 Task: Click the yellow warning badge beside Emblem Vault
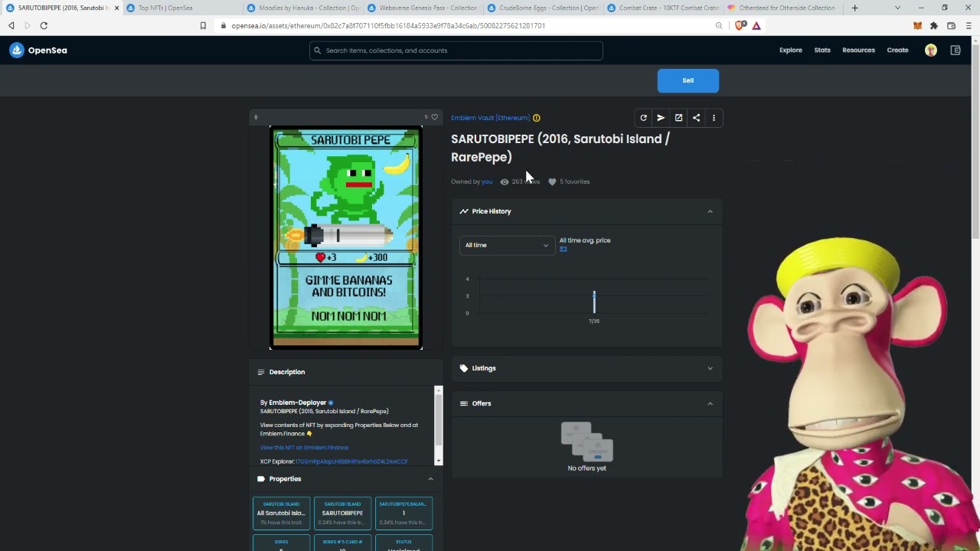pyautogui.click(x=537, y=118)
